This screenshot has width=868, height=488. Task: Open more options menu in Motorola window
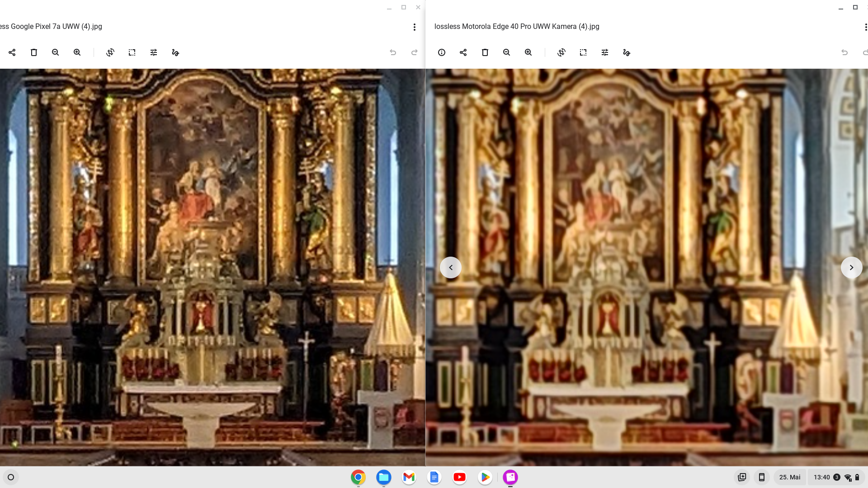[x=865, y=27]
